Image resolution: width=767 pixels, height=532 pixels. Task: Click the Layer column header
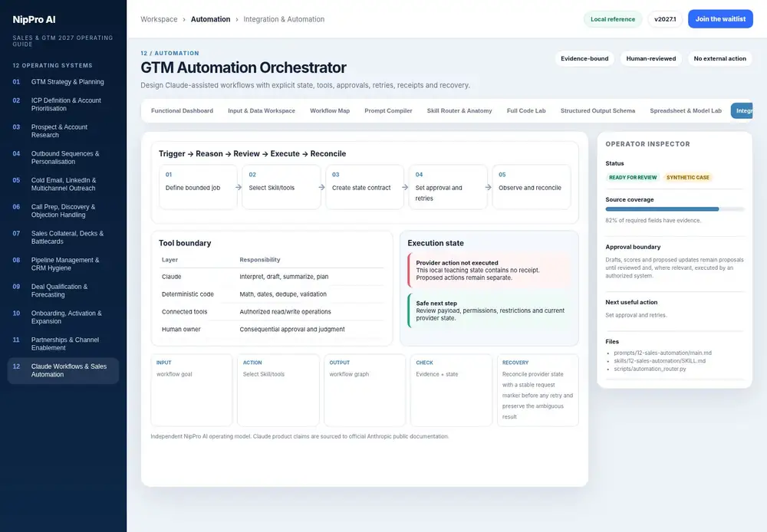tap(170, 260)
